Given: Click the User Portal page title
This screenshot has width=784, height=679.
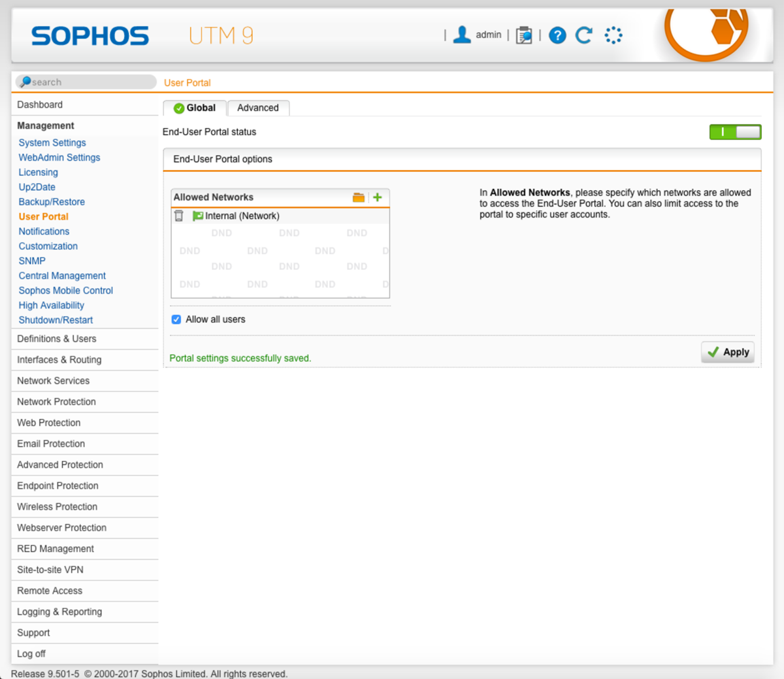Looking at the screenshot, I should 188,83.
